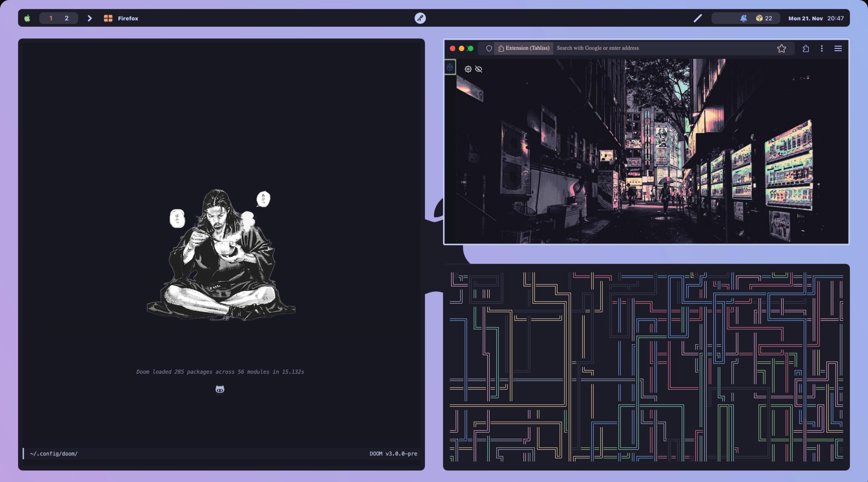Select the pinned sidebar tab in Firefox
Image resolution: width=868 pixels, height=482 pixels.
tap(450, 67)
